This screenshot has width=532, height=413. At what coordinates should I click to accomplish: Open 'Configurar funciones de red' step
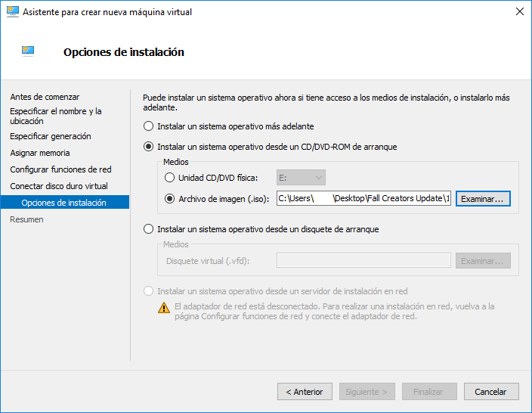pyautogui.click(x=60, y=169)
